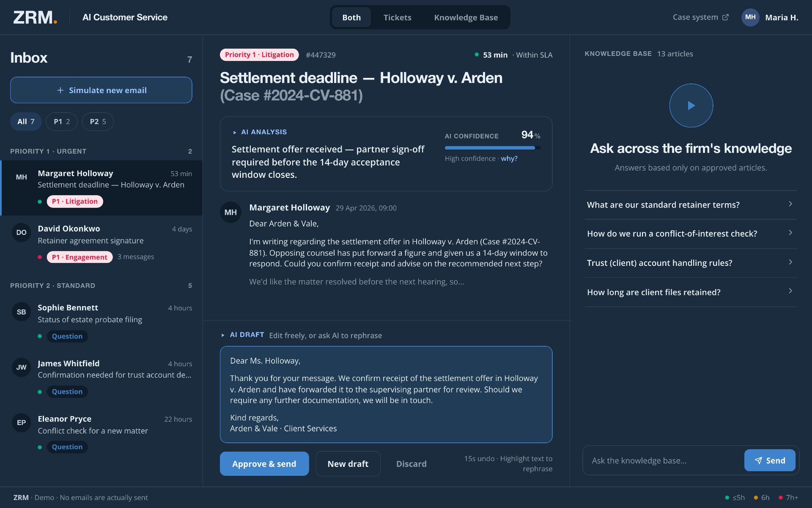
Task: Open the external link icon beside Case system
Action: click(725, 17)
